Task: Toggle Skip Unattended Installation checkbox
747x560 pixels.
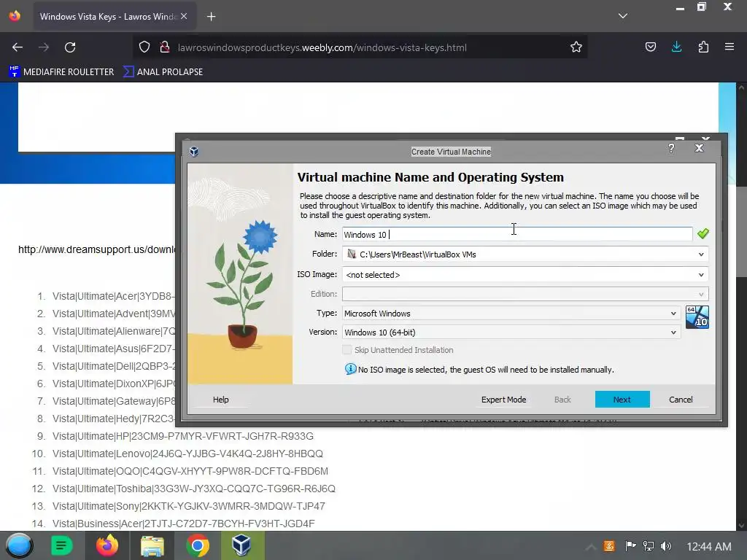Action: (x=347, y=350)
